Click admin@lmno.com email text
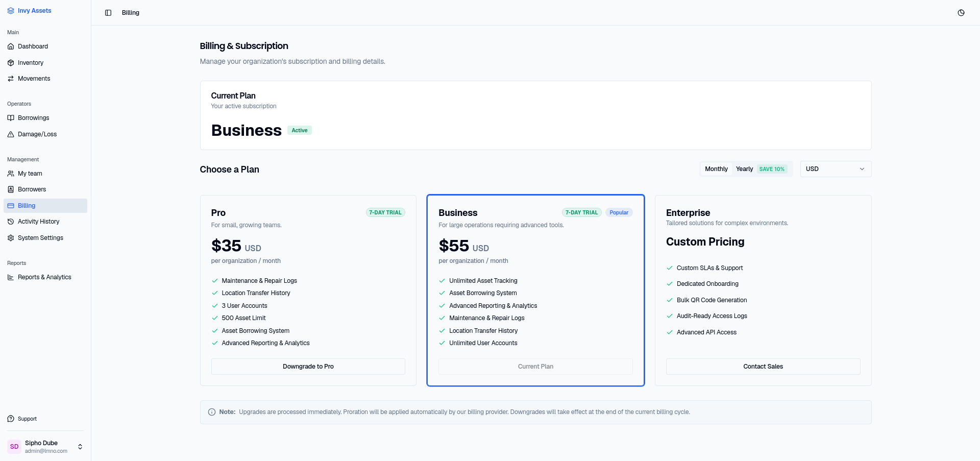 coord(46,451)
